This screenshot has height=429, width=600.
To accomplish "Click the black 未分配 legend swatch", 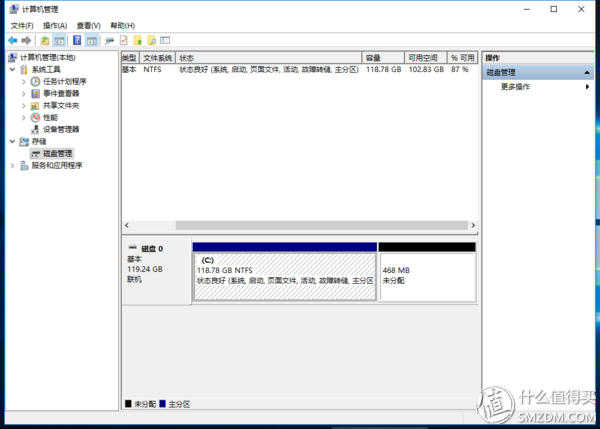I will [128, 404].
